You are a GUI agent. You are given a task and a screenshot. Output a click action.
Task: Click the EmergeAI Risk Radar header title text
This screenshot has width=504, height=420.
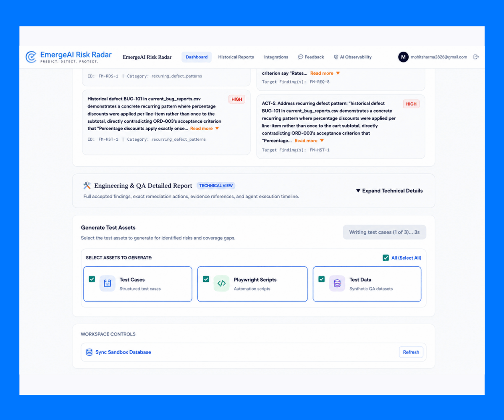coord(147,57)
